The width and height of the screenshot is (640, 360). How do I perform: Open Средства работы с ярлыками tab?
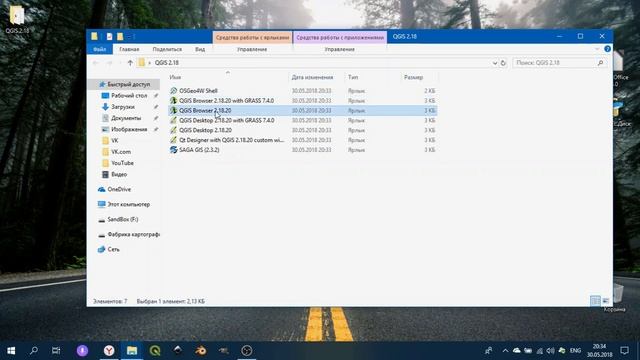[252, 37]
